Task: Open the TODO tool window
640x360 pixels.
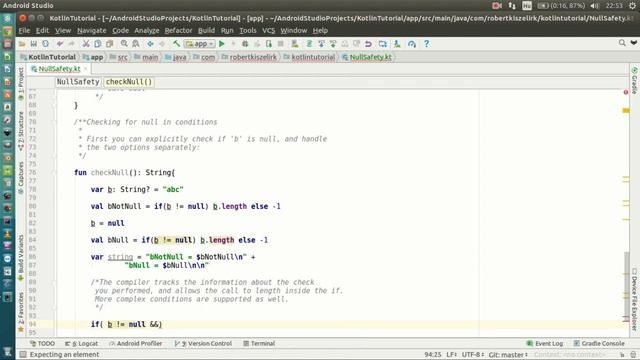Action: point(42,344)
